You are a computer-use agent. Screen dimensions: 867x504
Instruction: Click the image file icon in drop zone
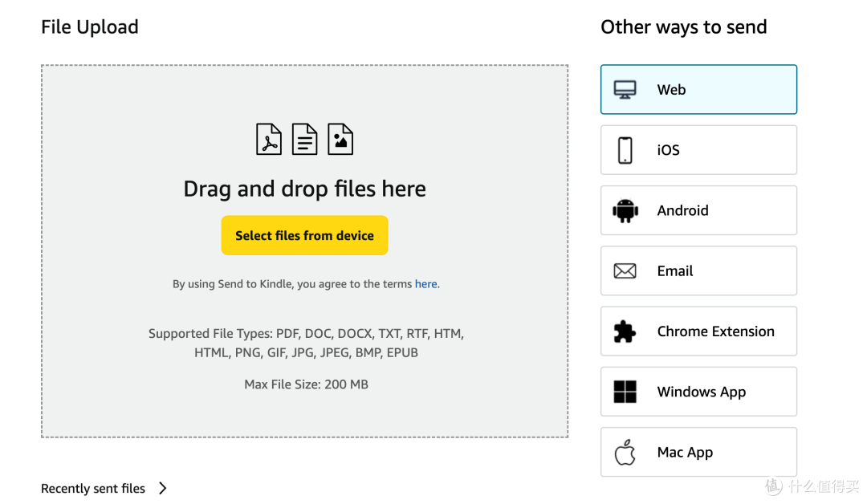click(x=340, y=139)
